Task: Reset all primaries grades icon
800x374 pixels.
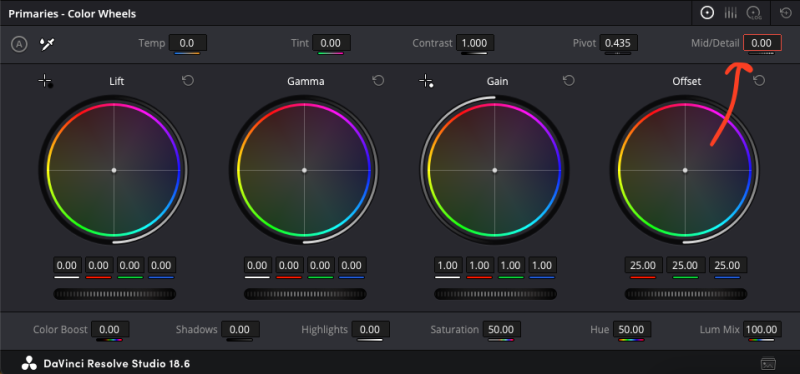Action: point(786,13)
